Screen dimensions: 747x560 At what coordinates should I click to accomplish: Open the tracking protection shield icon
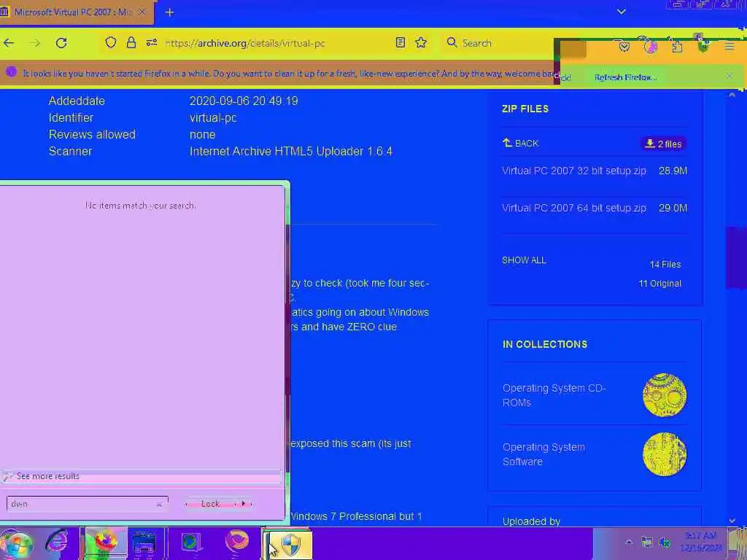[x=111, y=42]
